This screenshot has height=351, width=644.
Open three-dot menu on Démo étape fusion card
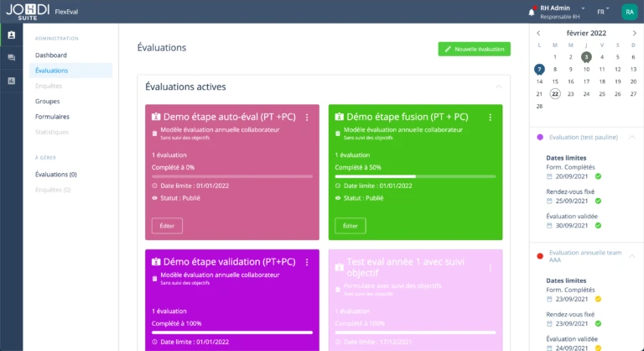(x=490, y=118)
